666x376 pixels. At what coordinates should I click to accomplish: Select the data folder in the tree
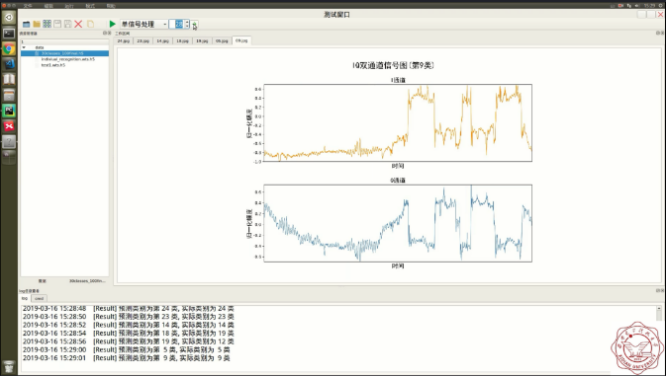40,47
